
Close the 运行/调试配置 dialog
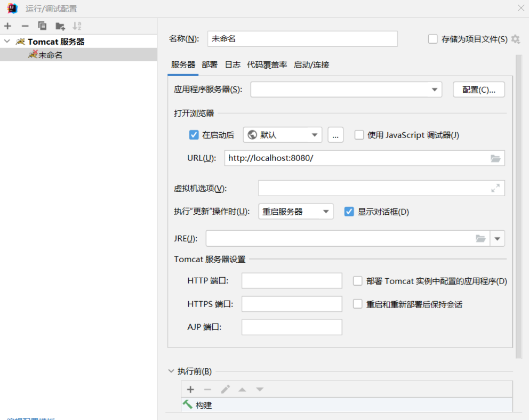point(521,8)
